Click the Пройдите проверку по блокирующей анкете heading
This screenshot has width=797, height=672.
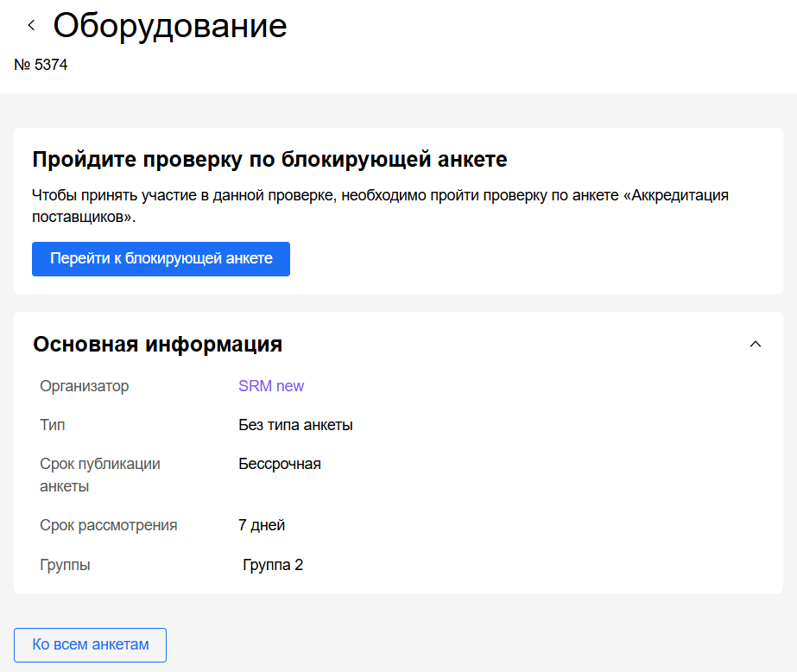(x=269, y=160)
